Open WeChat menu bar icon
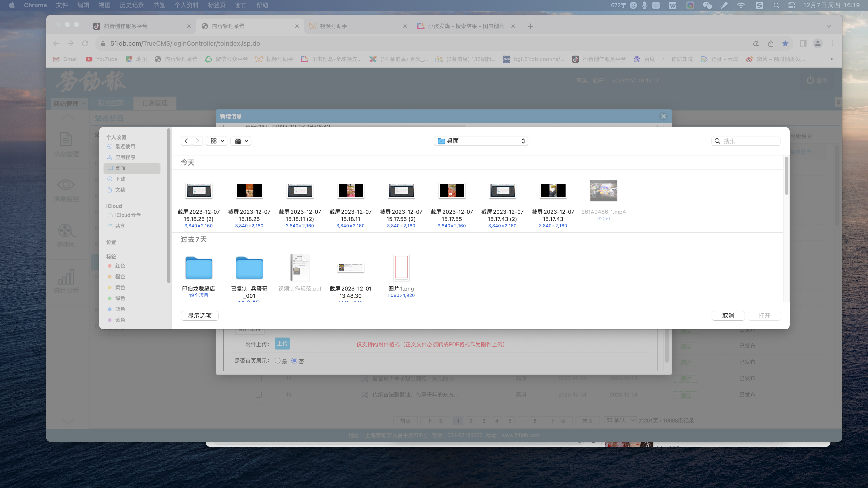868x488 pixels. tap(707, 5)
